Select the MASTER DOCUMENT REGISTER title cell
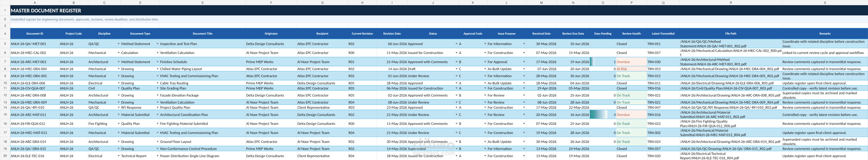Screen dimensions: 868x160 439,10
